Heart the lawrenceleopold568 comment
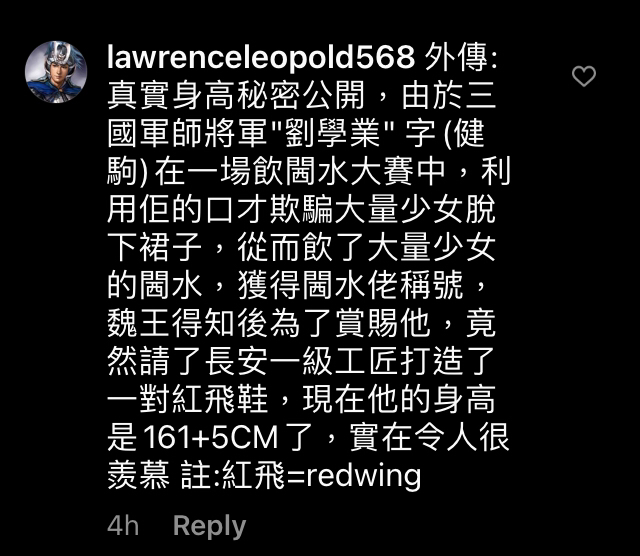The image size is (640, 556). pos(584,76)
